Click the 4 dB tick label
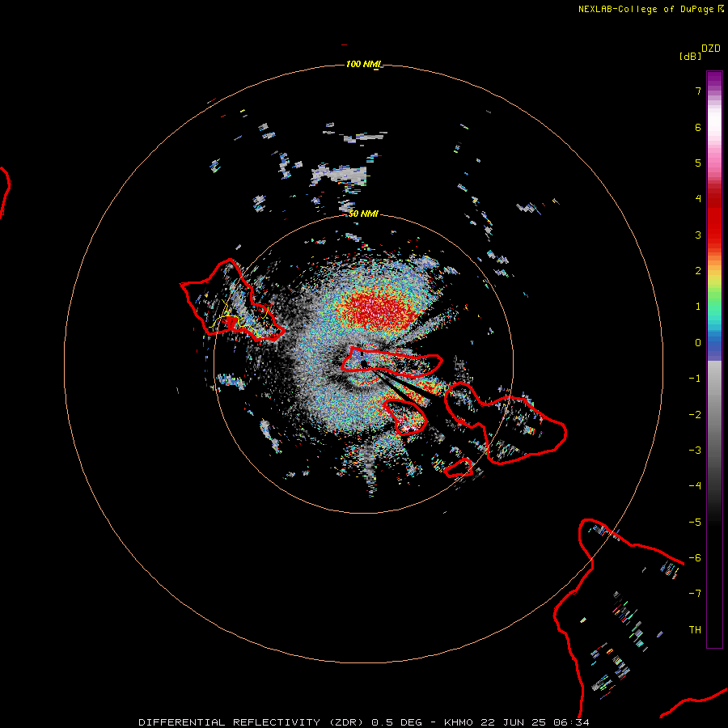Image resolution: width=728 pixels, height=728 pixels. [698, 199]
